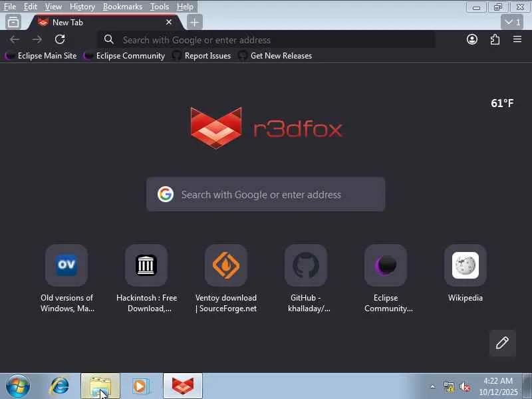Click Ventoy download label text
The image size is (532, 399).
pyautogui.click(x=226, y=303)
